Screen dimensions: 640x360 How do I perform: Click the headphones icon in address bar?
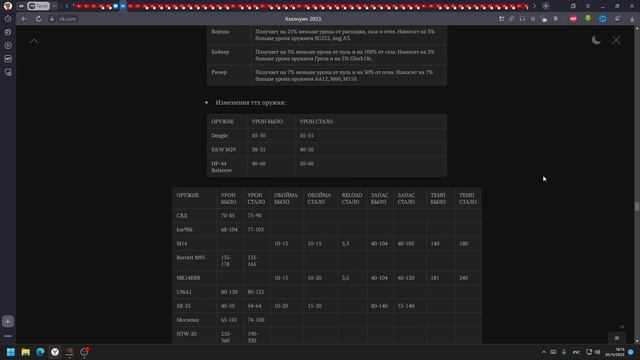coord(522,19)
